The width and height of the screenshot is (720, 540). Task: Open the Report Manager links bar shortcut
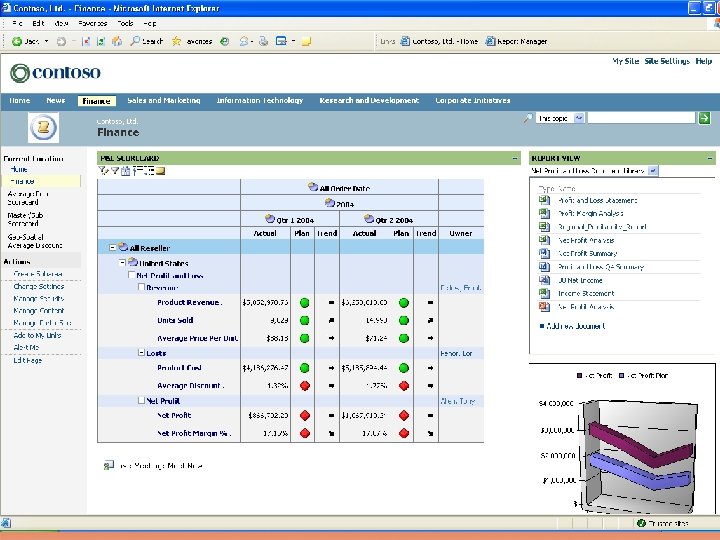tap(517, 41)
